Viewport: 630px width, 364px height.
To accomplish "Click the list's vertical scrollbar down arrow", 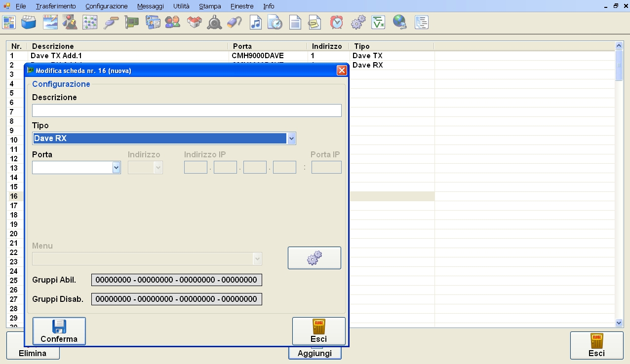I will coord(619,323).
